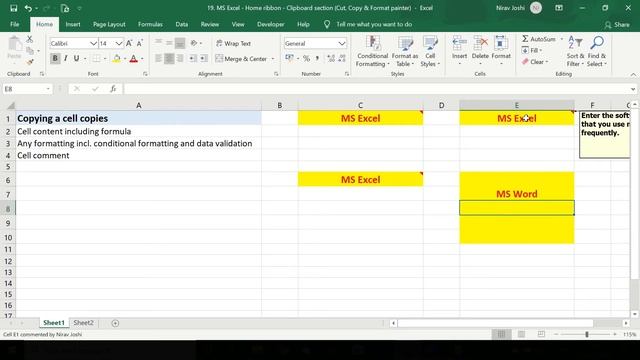Toggle Align Left
This screenshot has height=360, width=640.
pos(158,59)
